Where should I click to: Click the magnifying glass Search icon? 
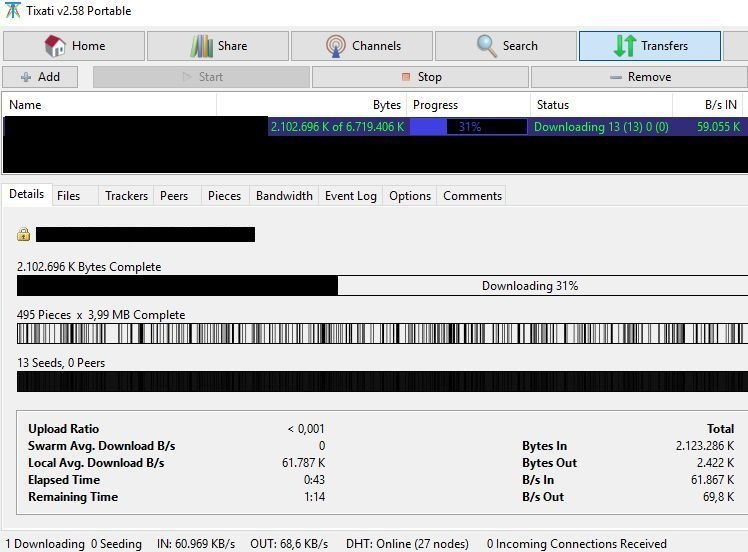(487, 46)
